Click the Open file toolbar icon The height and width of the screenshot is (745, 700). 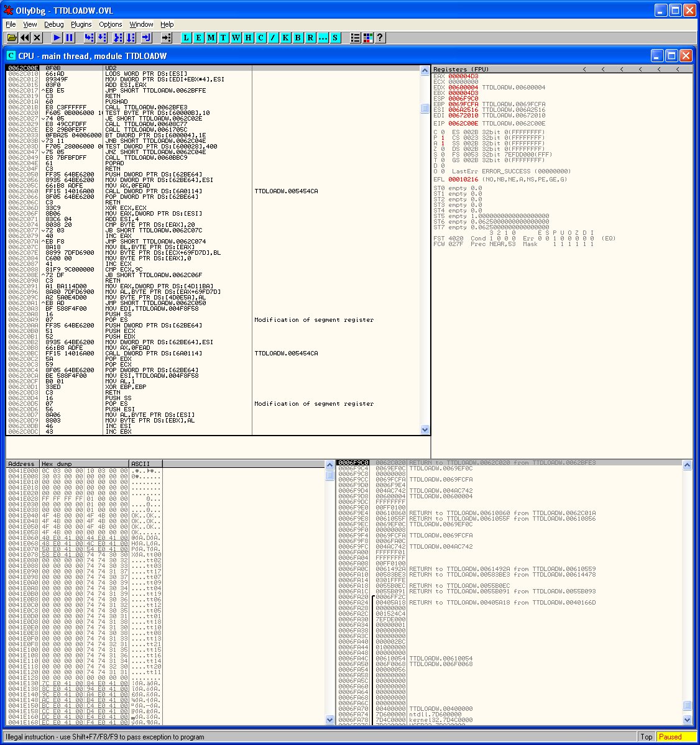[12, 37]
